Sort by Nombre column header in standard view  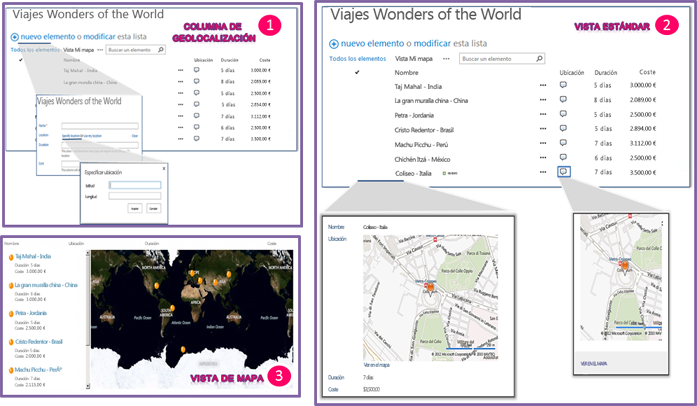pos(406,72)
